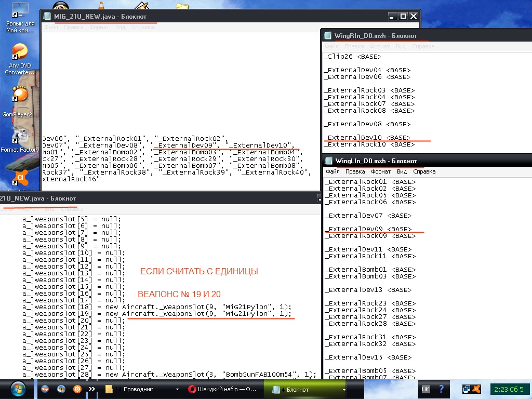Expand the Quick Launch overflow chevron
The width and height of the screenshot is (532, 399).
point(91,389)
